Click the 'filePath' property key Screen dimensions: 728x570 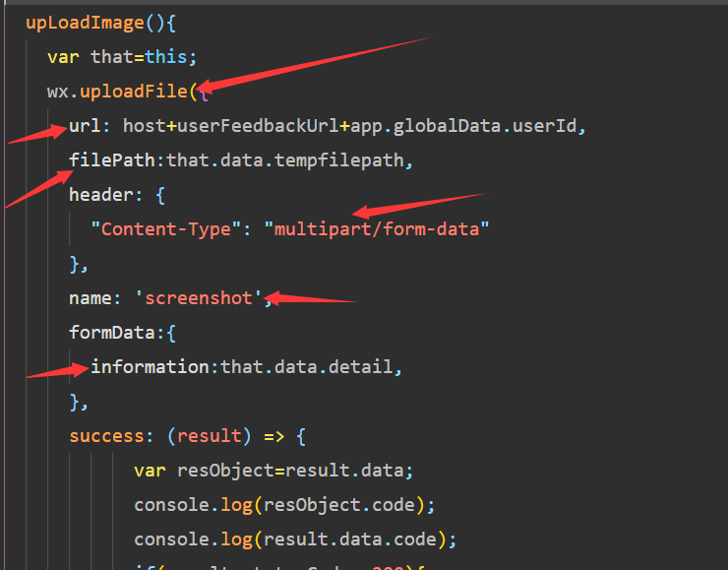[x=112, y=160]
